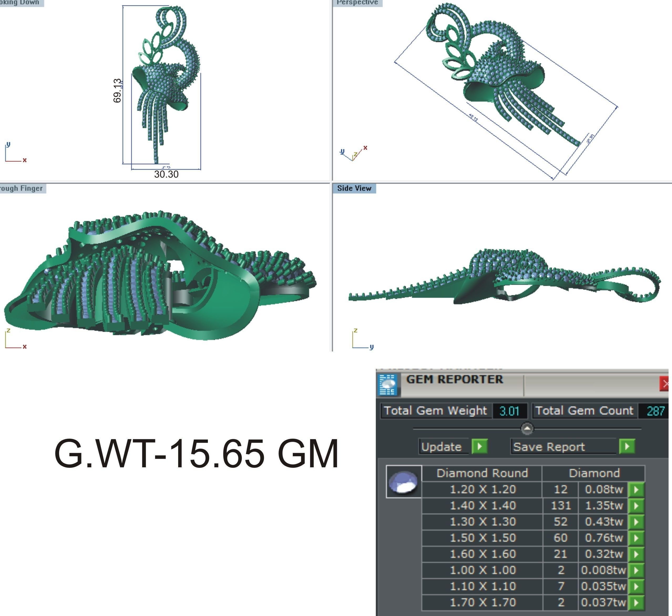The image size is (672, 616).
Task: Select the 1.10 X 1.10 size cell
Action: coord(482,586)
